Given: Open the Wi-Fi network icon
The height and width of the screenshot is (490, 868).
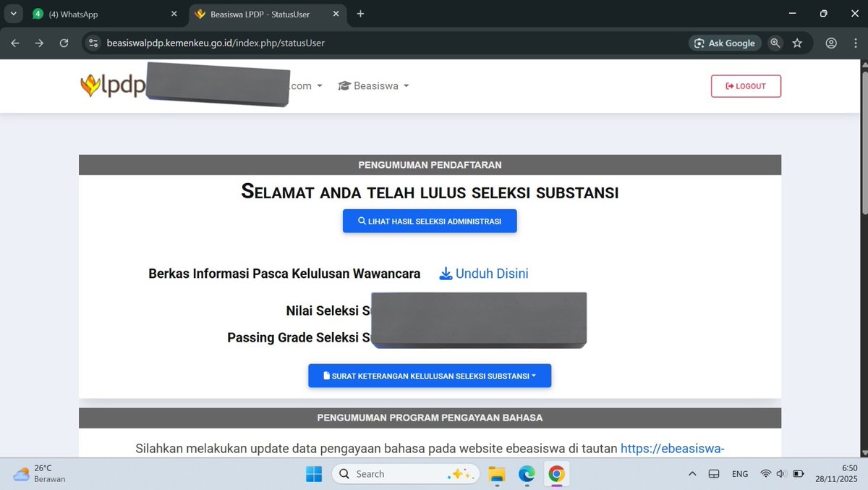Looking at the screenshot, I should (x=765, y=474).
